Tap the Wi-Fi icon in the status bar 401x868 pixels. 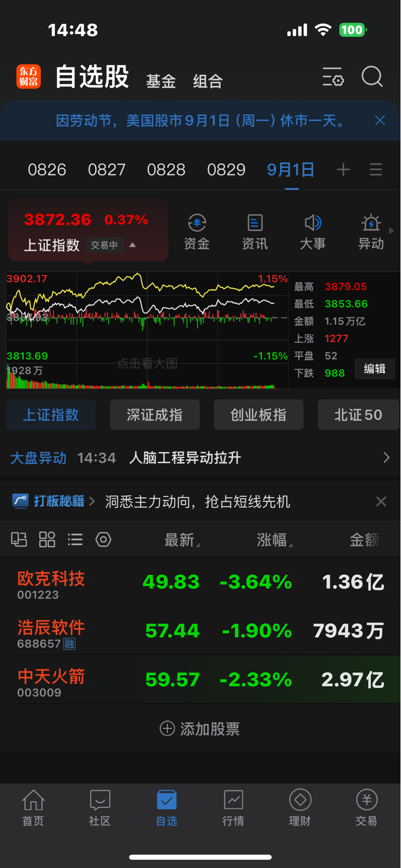323,30
